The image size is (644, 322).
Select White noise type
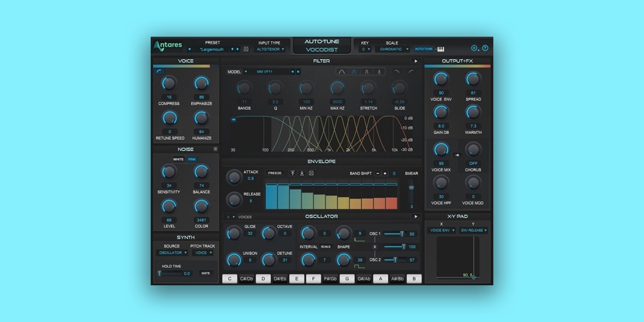178,159
